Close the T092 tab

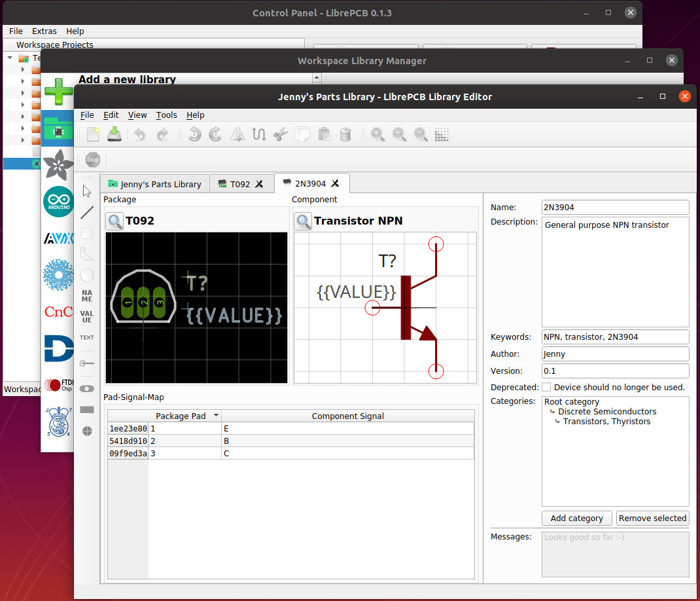259,184
